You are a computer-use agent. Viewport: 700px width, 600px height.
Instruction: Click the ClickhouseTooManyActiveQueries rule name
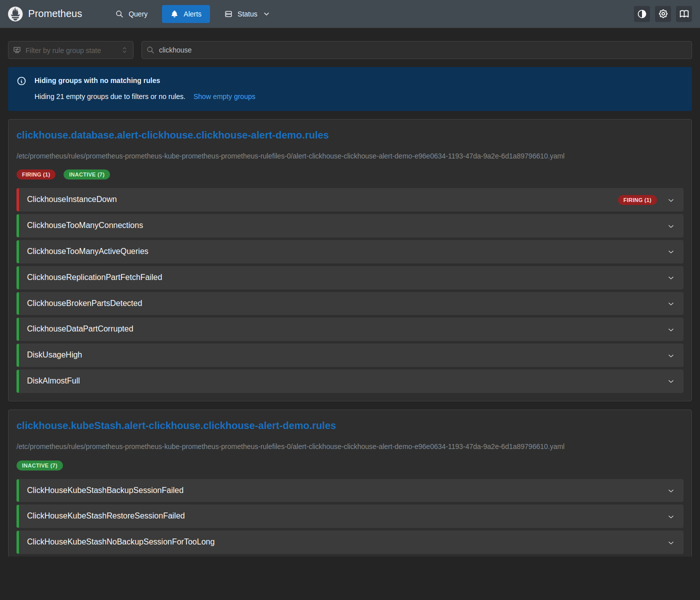pyautogui.click(x=87, y=251)
